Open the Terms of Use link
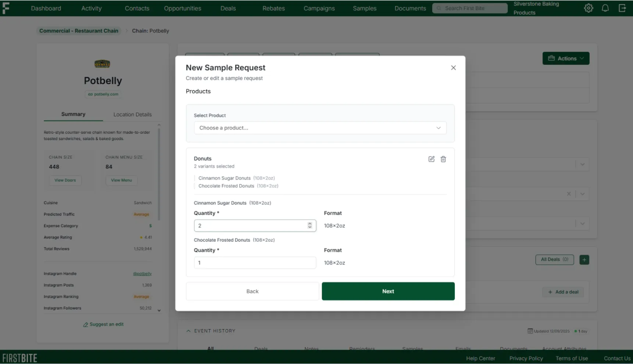The image size is (633, 364). click(572, 358)
